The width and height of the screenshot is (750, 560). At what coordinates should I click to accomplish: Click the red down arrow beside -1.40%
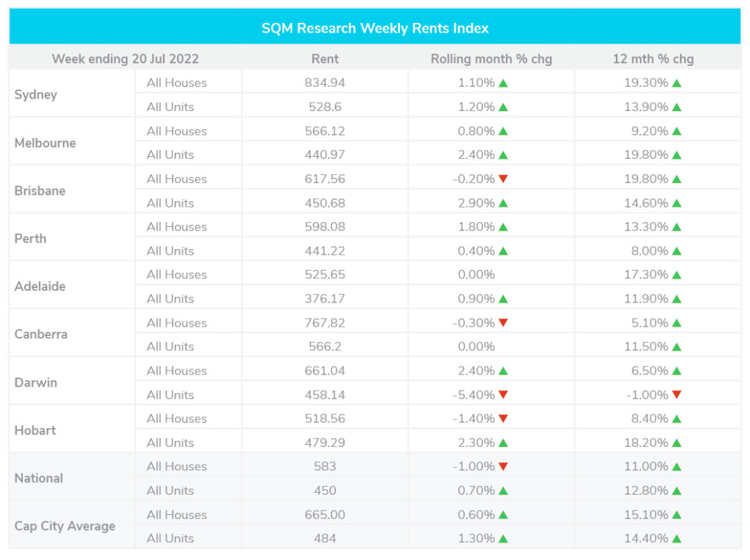pyautogui.click(x=503, y=418)
